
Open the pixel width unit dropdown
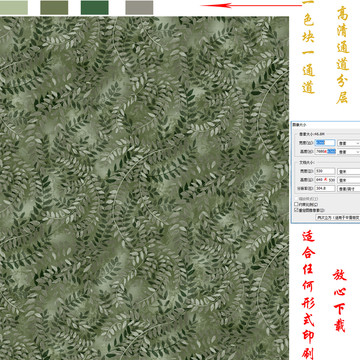pos(349,143)
